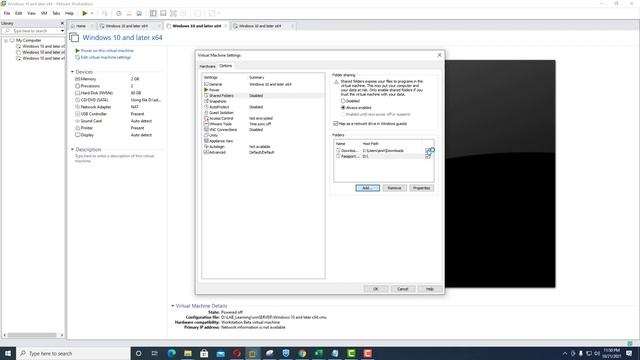The width and height of the screenshot is (640, 360).
Task: Open the Edit menu
Action: [x=19, y=13]
